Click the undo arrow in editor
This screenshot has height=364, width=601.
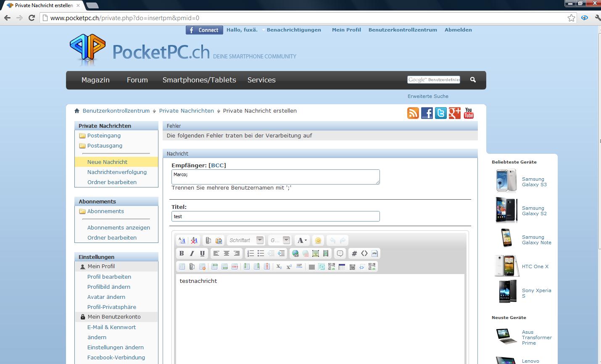332,240
